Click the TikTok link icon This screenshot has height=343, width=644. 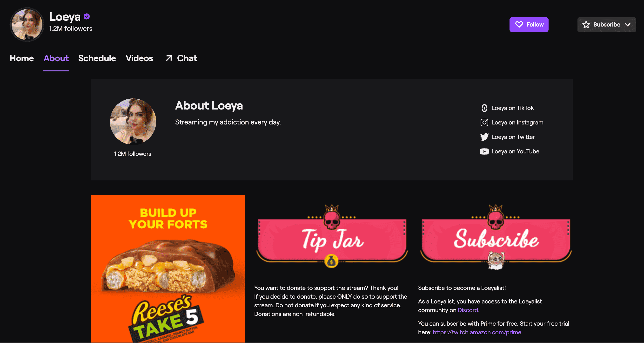click(x=484, y=108)
